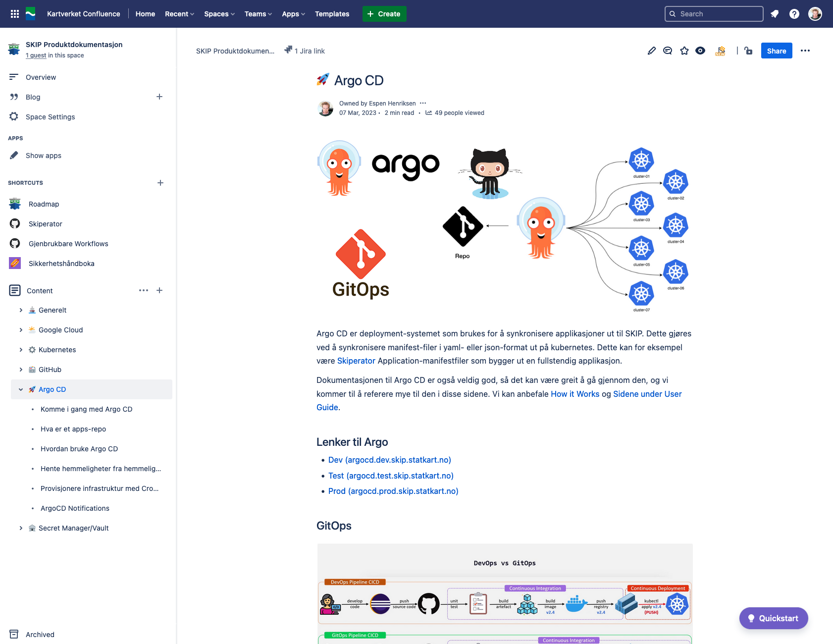Viewport: 833px width, 644px height.
Task: Open Provisjonere infrastruktur med Cro... page
Action: pyautogui.click(x=100, y=488)
